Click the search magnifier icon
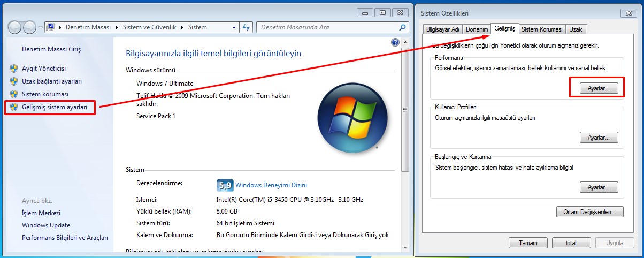 403,27
